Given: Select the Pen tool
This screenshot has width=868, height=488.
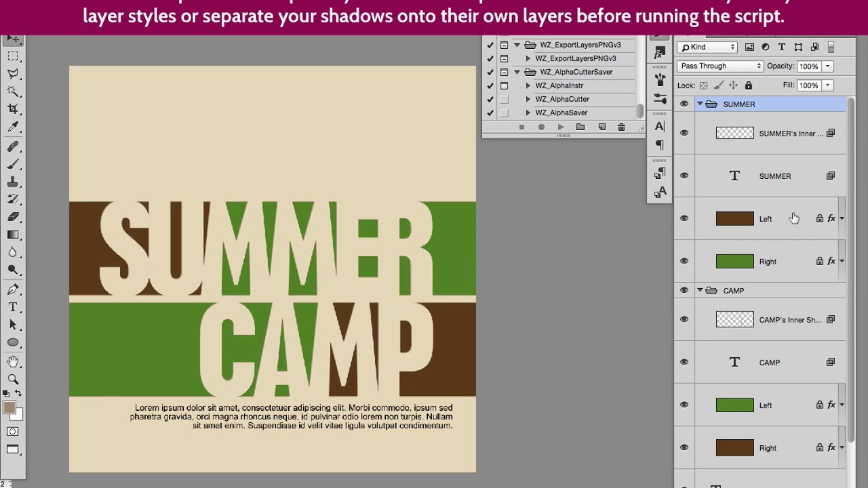Looking at the screenshot, I should coord(13,290).
